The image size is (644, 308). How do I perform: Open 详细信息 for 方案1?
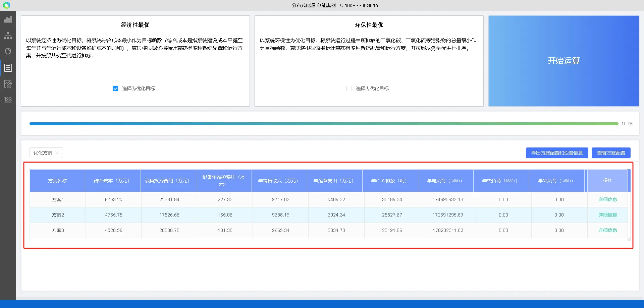607,199
